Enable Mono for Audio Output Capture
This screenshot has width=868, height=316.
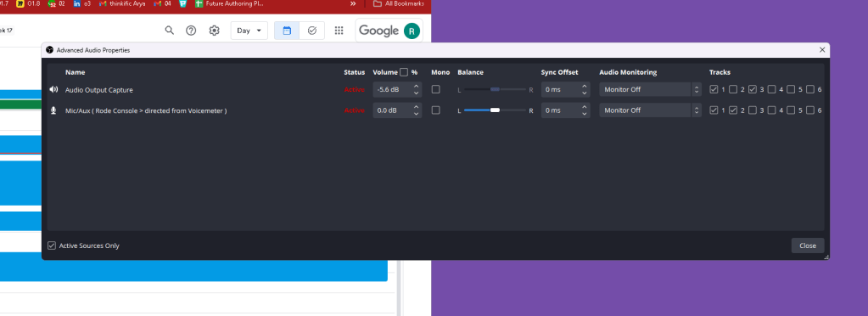[435, 89]
